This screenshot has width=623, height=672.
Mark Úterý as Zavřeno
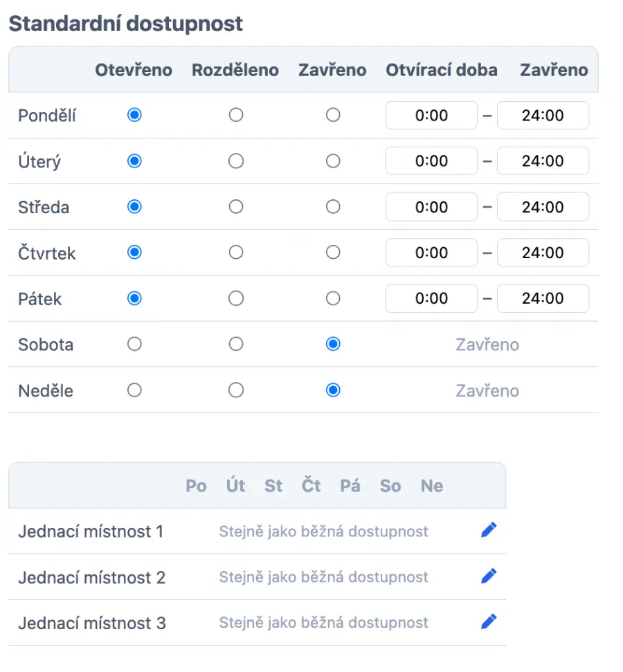click(333, 161)
